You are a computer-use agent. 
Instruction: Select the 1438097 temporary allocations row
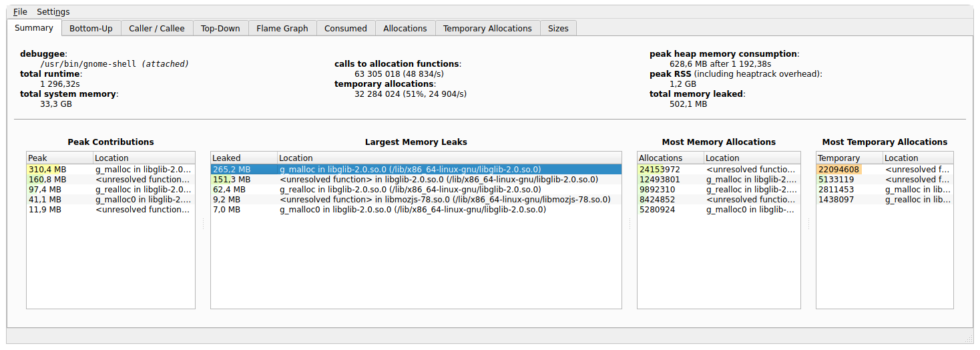(885, 199)
